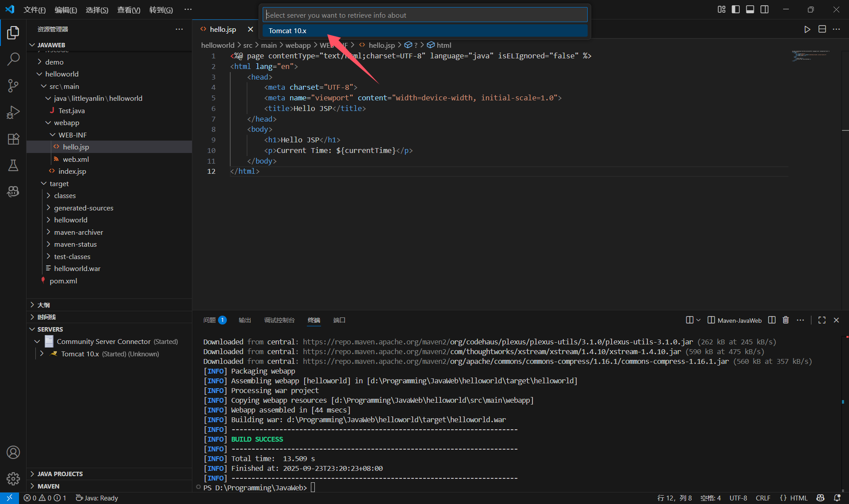The width and height of the screenshot is (849, 504).
Task: Toggle the secondary side bar layout button
Action: (765, 9)
